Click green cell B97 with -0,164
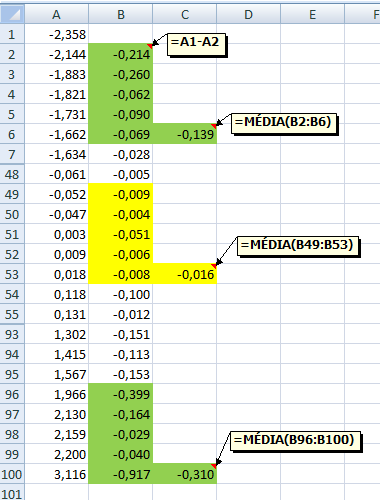 point(121,414)
